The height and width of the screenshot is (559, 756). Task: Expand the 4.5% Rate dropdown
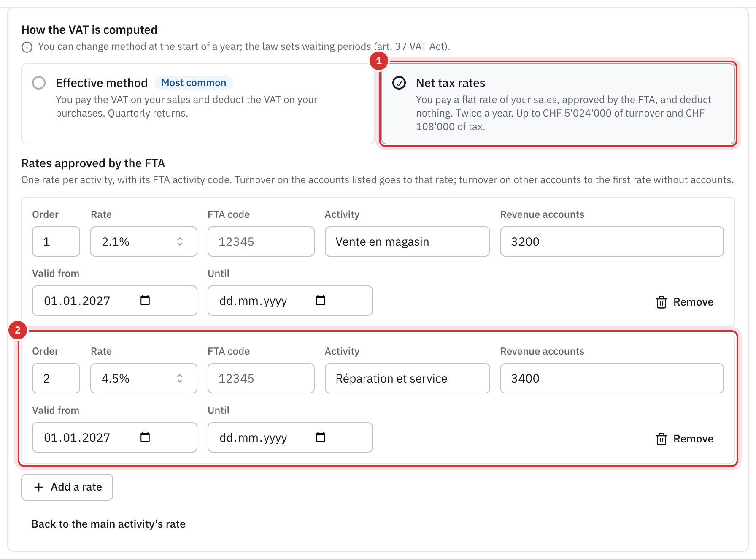point(144,378)
